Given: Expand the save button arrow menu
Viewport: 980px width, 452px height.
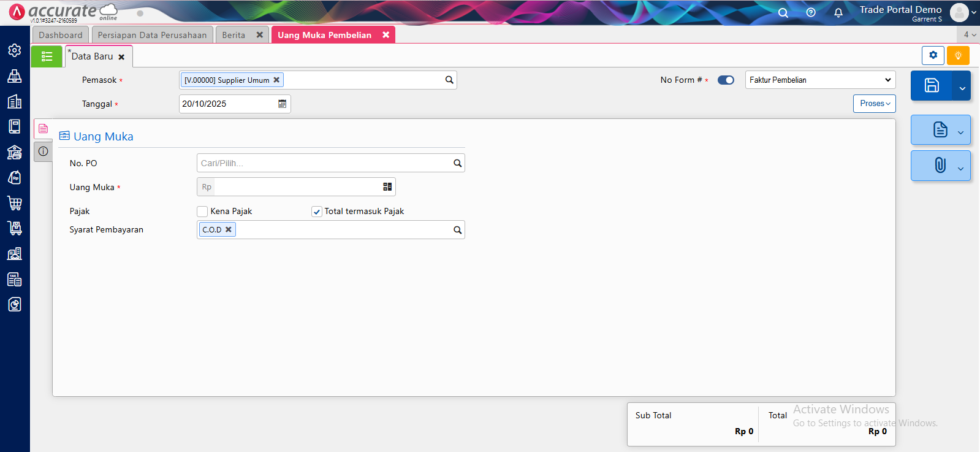Looking at the screenshot, I should pyautogui.click(x=962, y=88).
